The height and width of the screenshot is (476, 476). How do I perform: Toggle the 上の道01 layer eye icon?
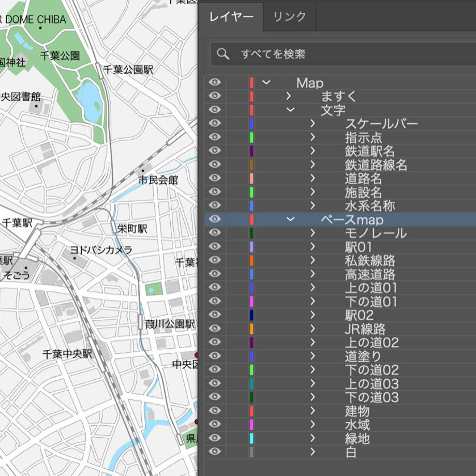click(x=215, y=287)
